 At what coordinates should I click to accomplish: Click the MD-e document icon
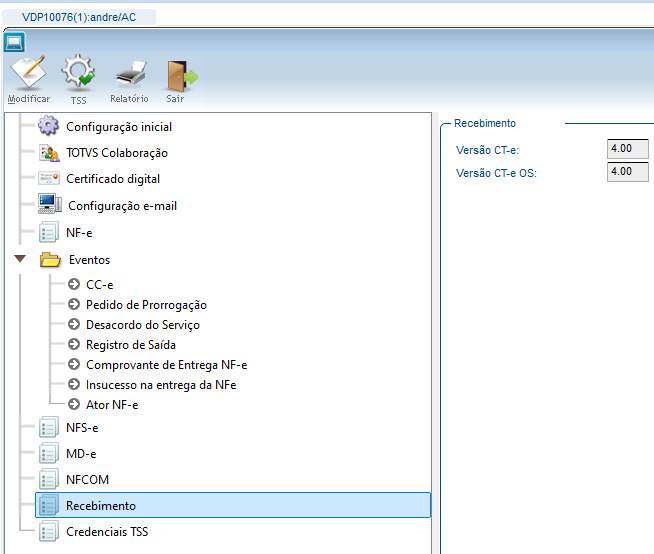48,453
